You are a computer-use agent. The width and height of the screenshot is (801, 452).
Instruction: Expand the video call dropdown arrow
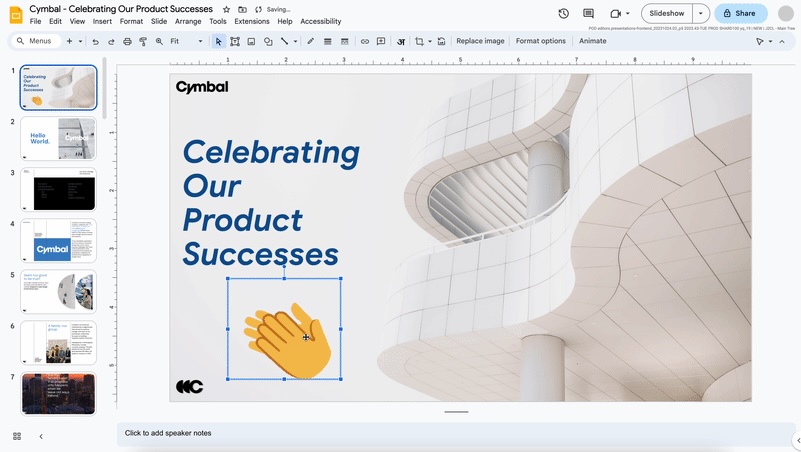click(628, 13)
